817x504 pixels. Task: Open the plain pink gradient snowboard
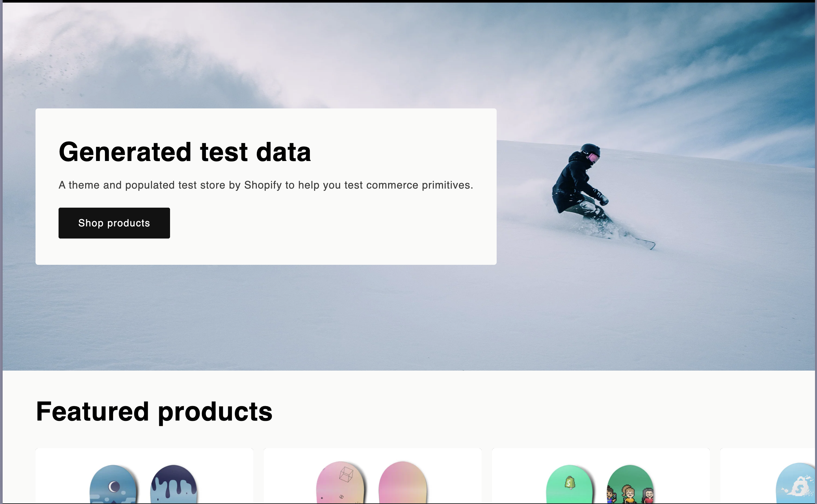click(403, 482)
